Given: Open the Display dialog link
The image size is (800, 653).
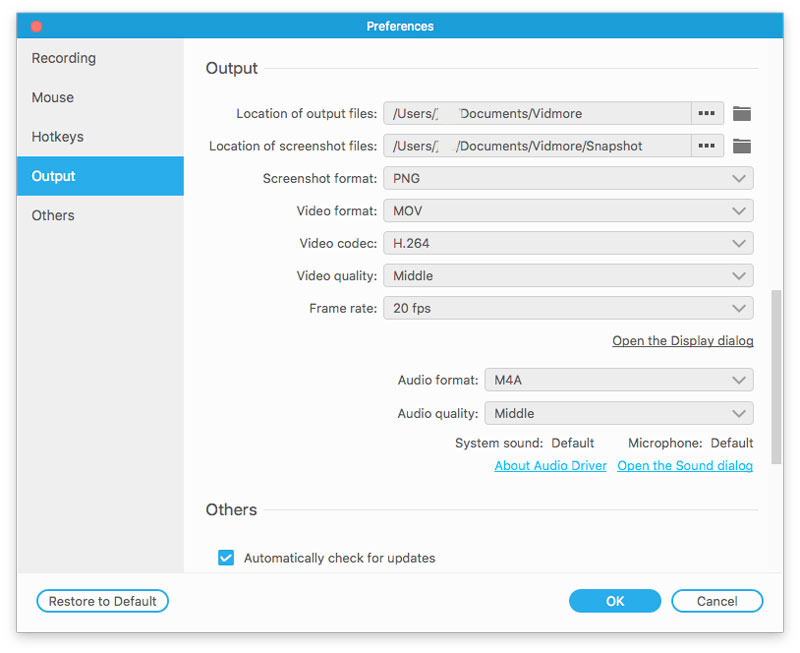Looking at the screenshot, I should 682,341.
